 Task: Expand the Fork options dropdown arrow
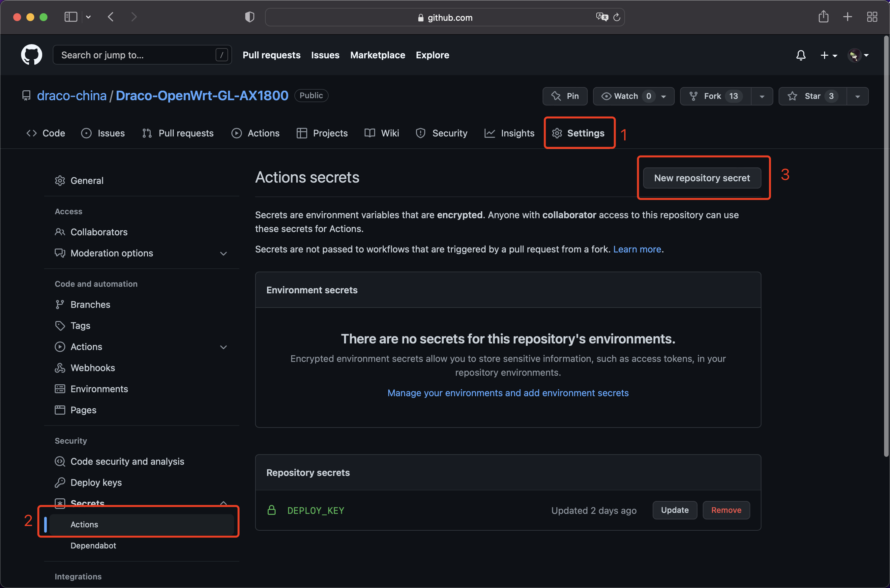762,96
